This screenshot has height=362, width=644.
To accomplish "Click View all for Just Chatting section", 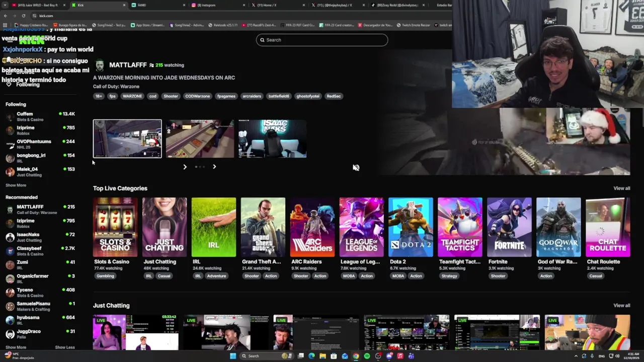I will (x=621, y=305).
